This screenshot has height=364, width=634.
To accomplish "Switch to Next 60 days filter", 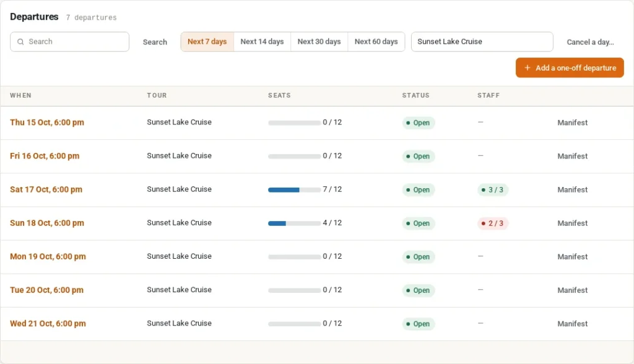I will (x=376, y=41).
